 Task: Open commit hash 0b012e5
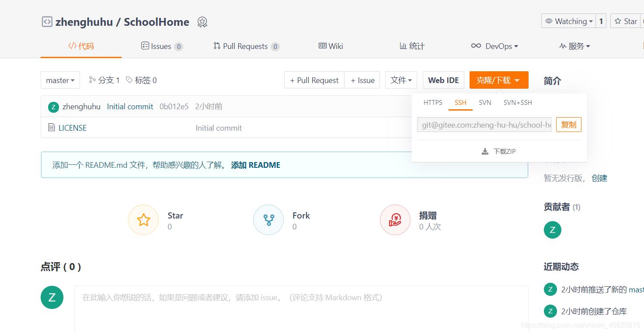click(x=174, y=107)
